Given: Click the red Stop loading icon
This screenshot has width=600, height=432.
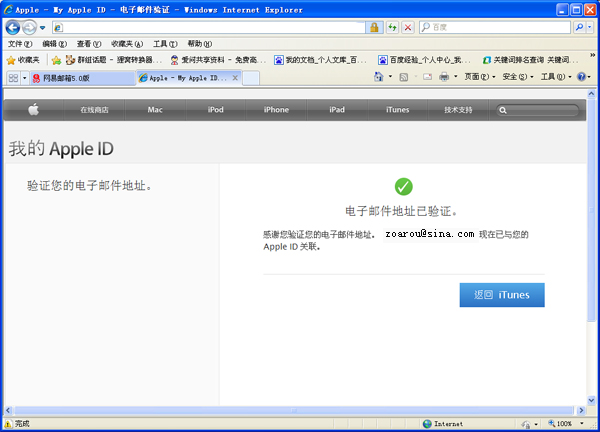Looking at the screenshot, I should pyautogui.click(x=408, y=27).
